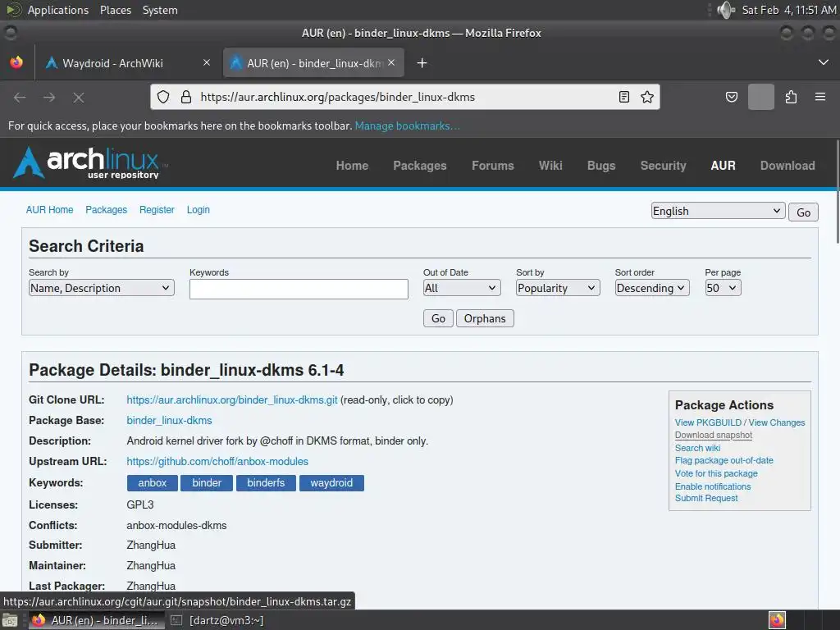Open AUR in Arch navigation
The width and height of the screenshot is (840, 630).
click(x=724, y=166)
